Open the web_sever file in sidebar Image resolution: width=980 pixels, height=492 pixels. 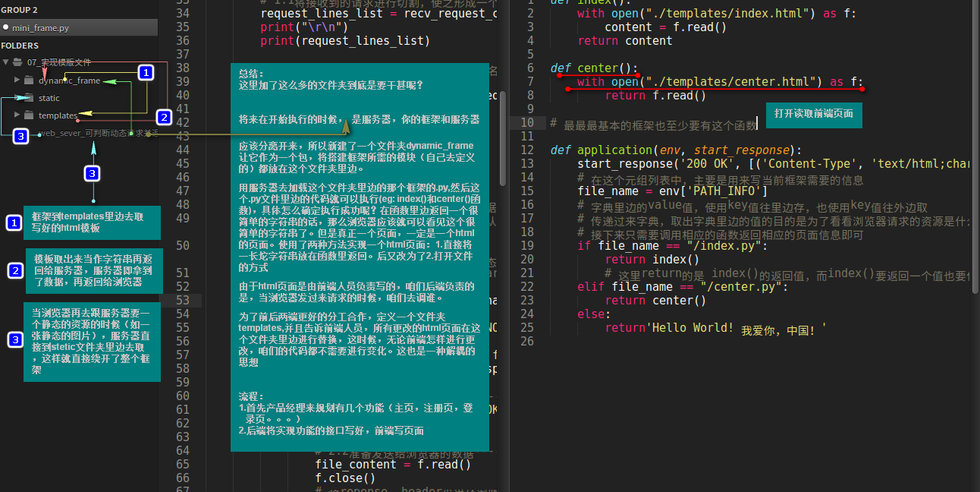[99, 133]
